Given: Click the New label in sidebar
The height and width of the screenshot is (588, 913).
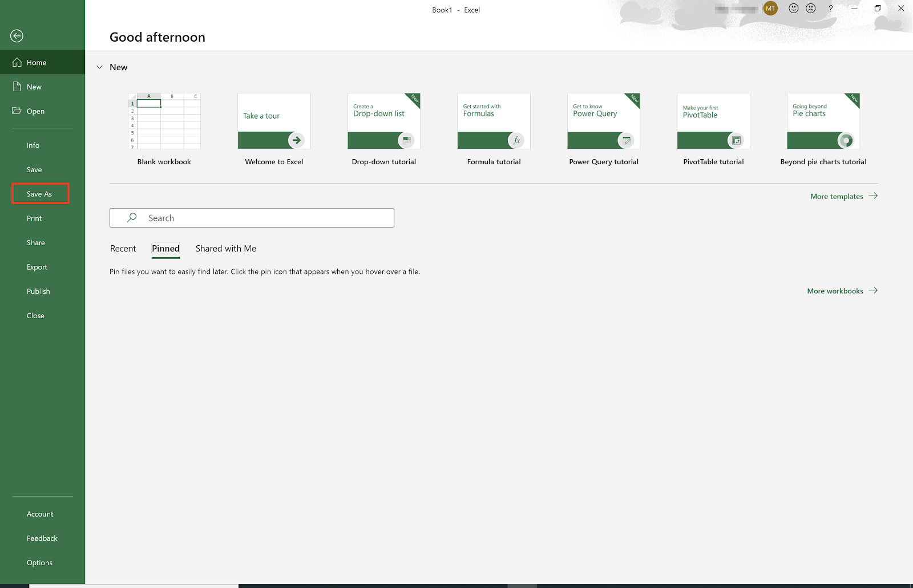Looking at the screenshot, I should 34,87.
